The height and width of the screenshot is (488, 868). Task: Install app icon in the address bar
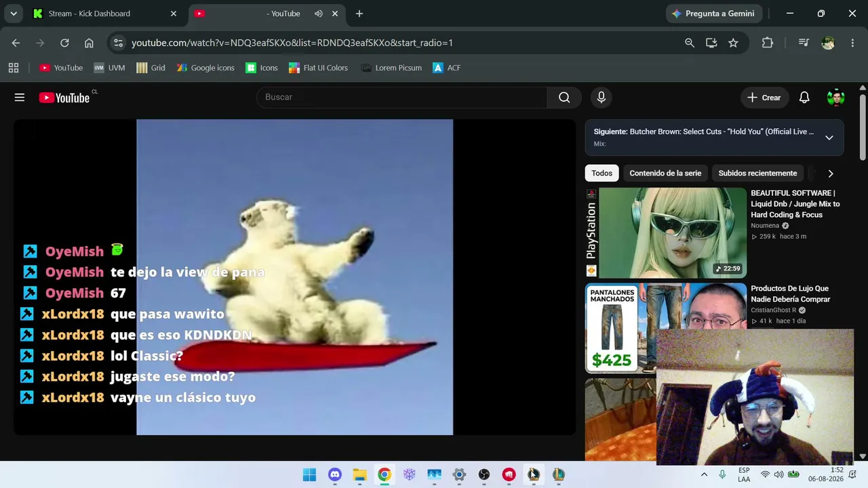coord(711,43)
